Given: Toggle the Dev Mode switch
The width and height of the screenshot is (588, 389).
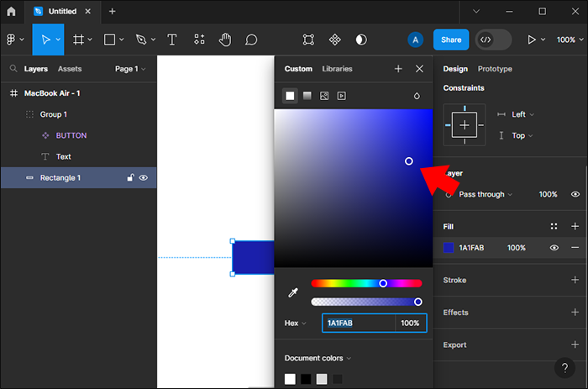Looking at the screenshot, I should click(x=493, y=39).
